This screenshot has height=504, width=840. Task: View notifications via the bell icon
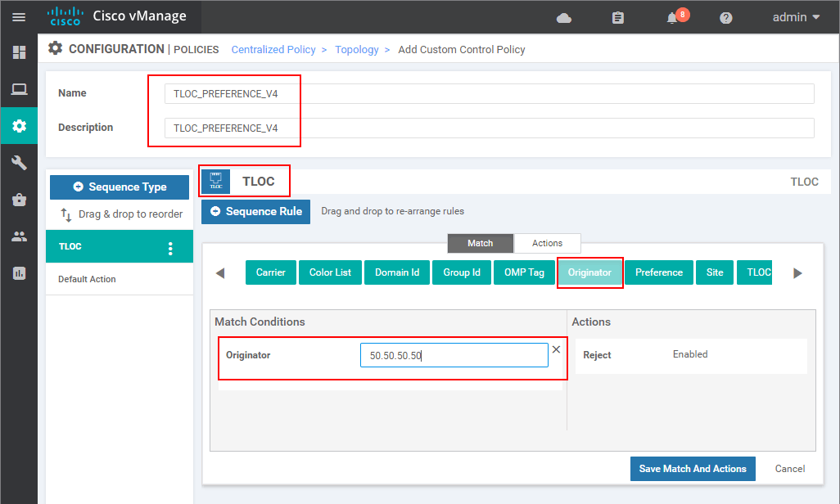coord(671,17)
